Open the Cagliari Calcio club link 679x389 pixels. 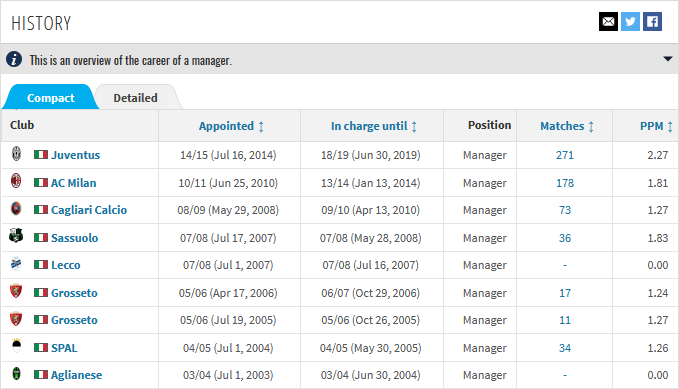click(x=89, y=210)
